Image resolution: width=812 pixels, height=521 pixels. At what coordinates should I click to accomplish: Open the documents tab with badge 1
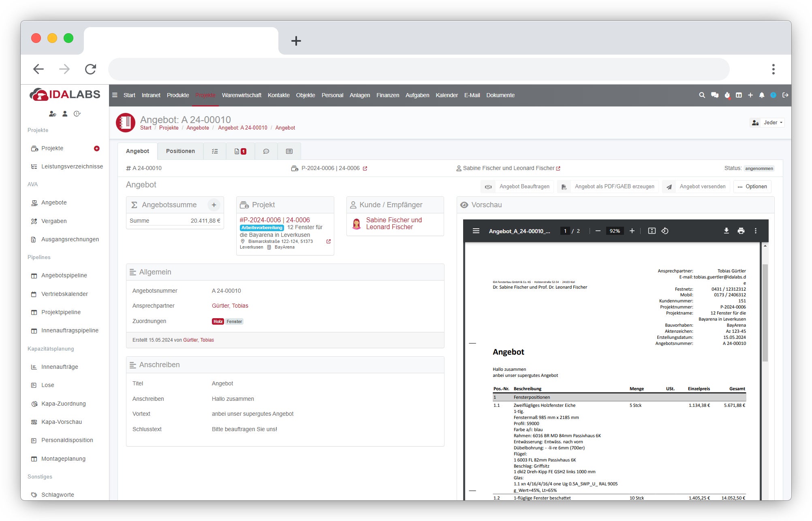[x=240, y=151]
